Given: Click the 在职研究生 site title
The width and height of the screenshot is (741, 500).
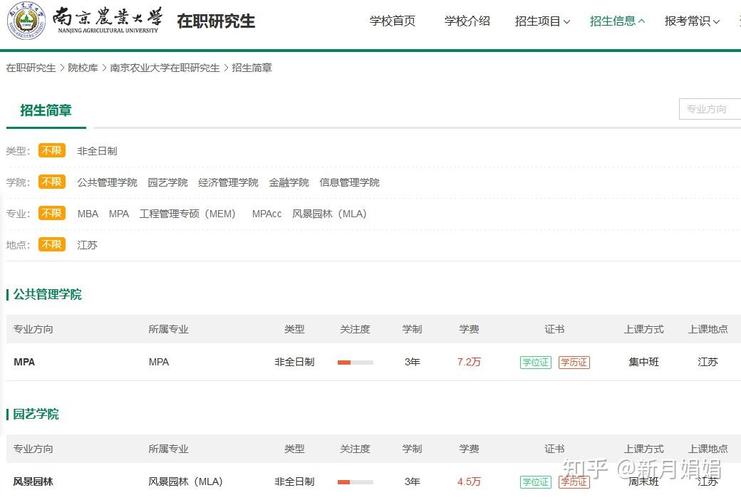Looking at the screenshot, I should coord(216,21).
